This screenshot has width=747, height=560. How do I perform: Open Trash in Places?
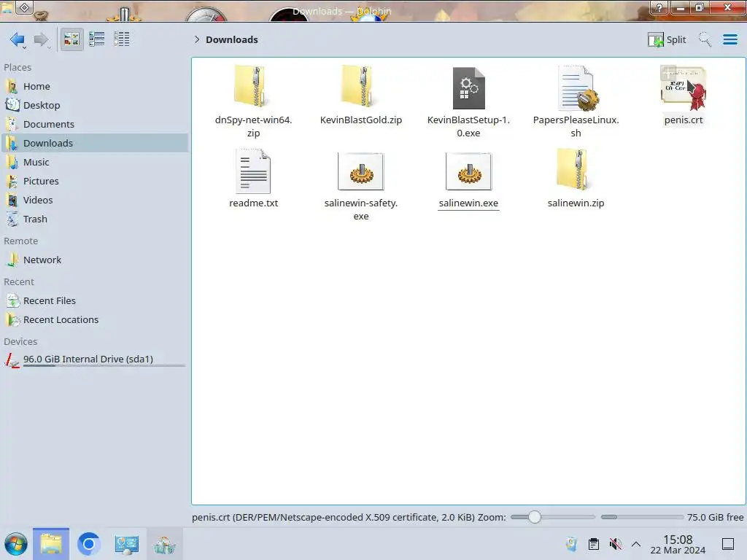[x=96, y=219]
